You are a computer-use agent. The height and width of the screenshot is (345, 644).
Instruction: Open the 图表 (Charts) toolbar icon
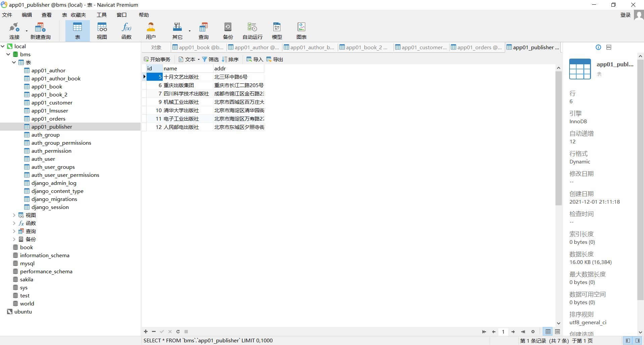tap(302, 31)
